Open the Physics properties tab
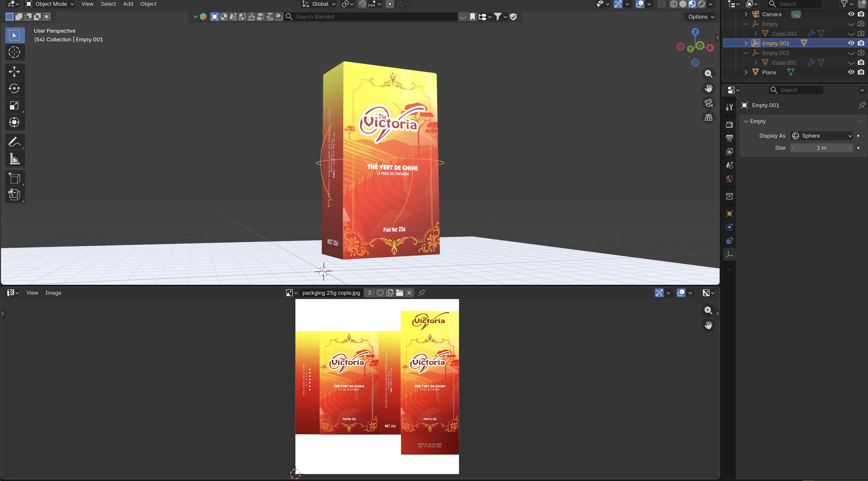The width and height of the screenshot is (868, 481). [x=729, y=227]
